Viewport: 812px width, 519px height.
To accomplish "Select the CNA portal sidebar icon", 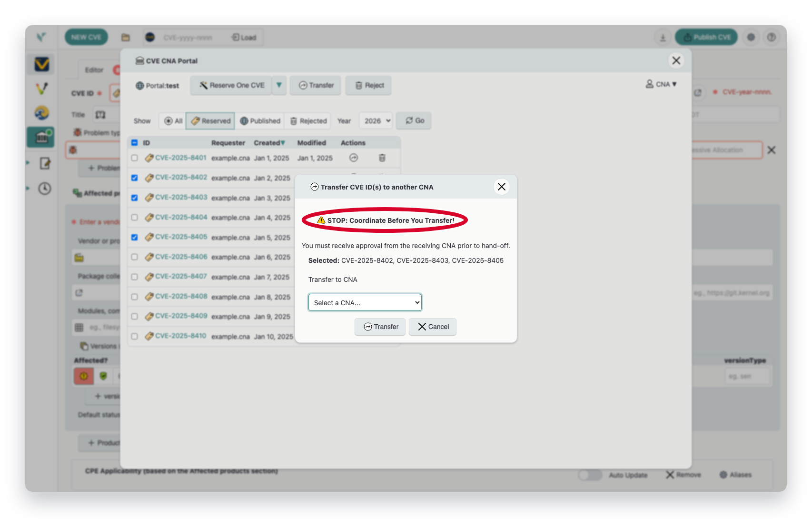I will tap(41, 137).
